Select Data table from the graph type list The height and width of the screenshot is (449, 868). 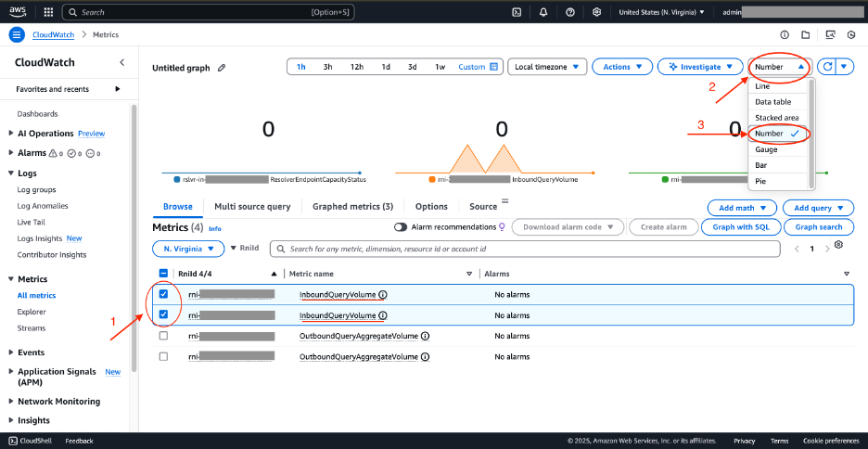[778, 102]
